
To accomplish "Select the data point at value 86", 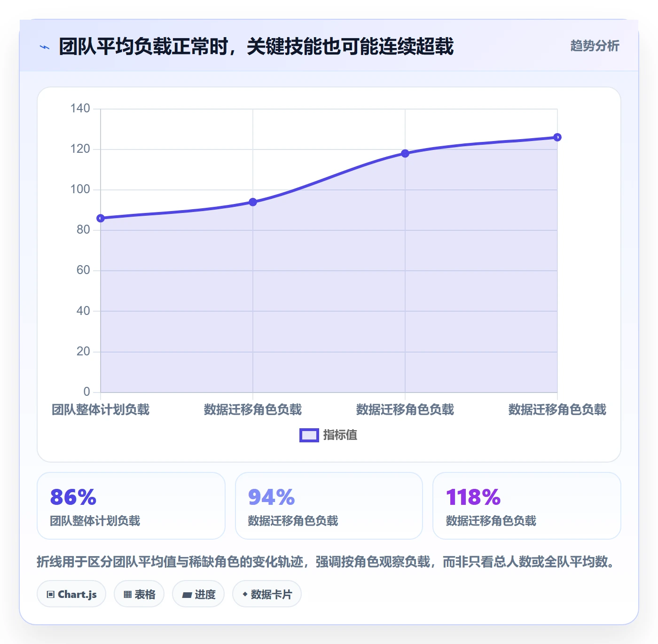I will (x=101, y=218).
